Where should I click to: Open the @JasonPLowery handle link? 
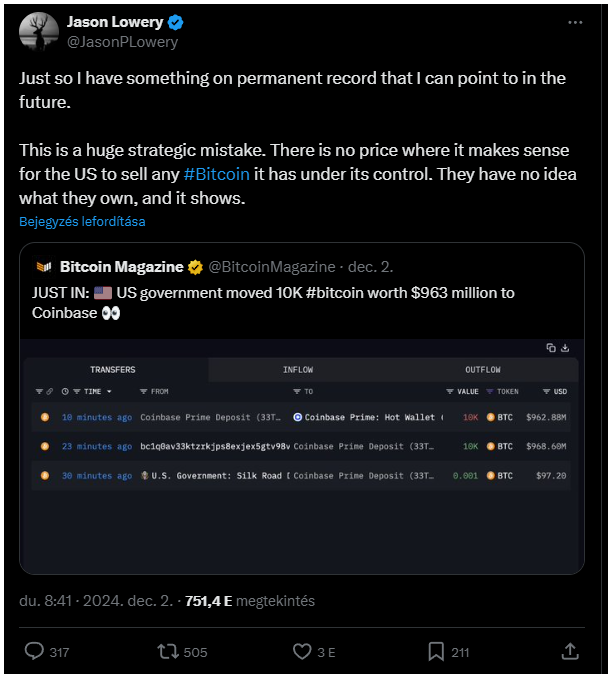(x=122, y=42)
